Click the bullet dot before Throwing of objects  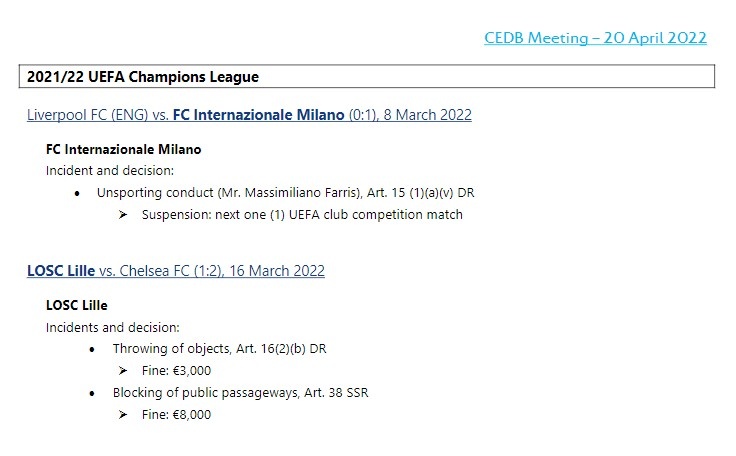[x=93, y=349]
